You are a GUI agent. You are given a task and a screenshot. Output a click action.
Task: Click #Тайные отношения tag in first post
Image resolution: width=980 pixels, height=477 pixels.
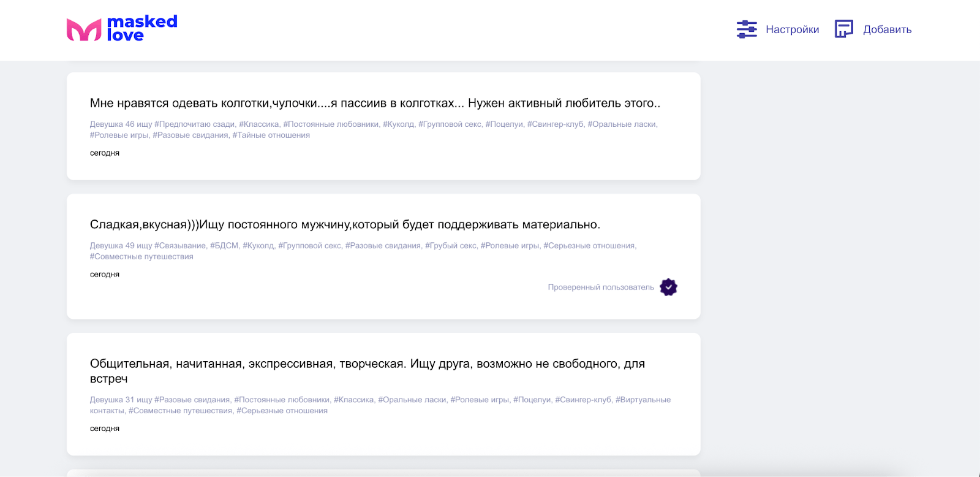coord(271,135)
